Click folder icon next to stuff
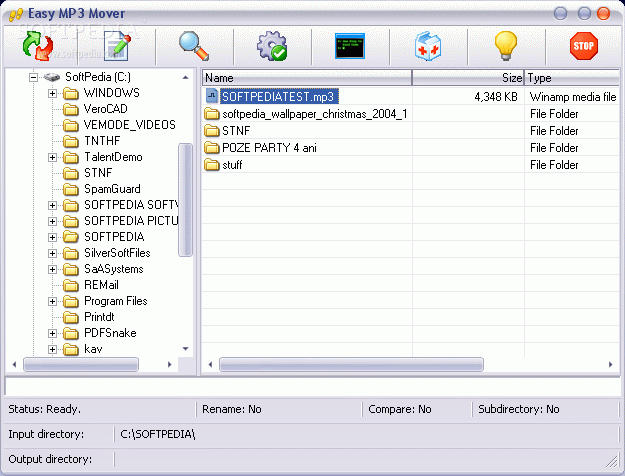The height and width of the screenshot is (476, 625). tap(212, 165)
